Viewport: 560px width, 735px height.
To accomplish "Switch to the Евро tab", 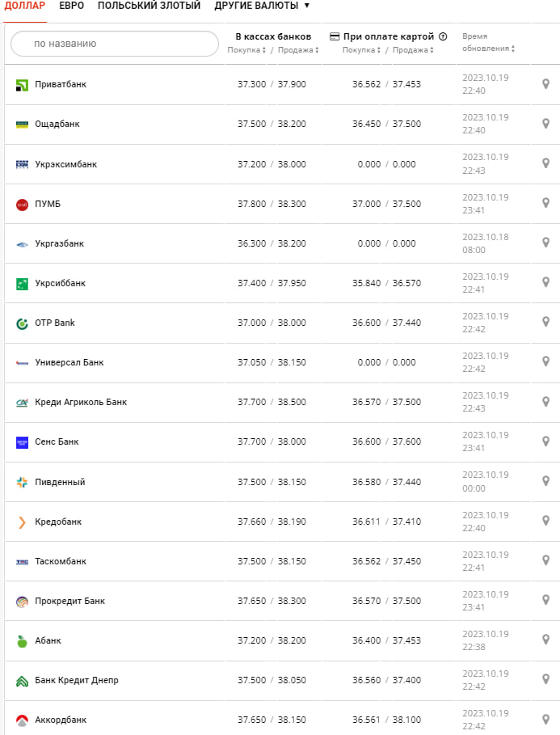I will click(x=71, y=6).
